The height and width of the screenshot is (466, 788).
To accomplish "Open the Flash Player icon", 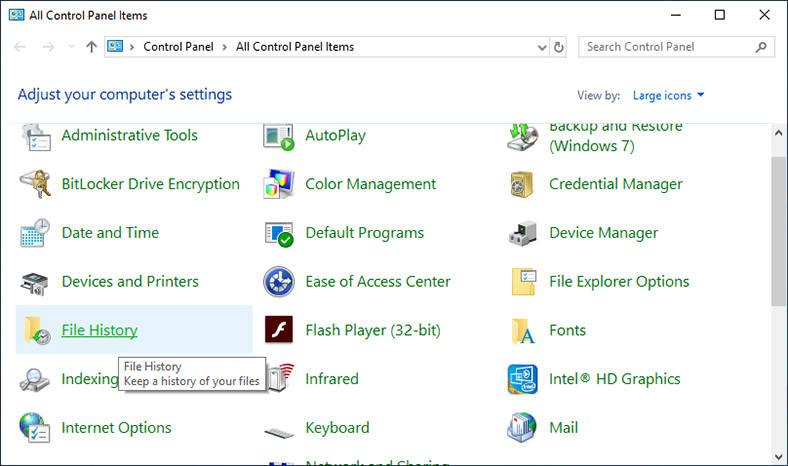I will (x=279, y=329).
